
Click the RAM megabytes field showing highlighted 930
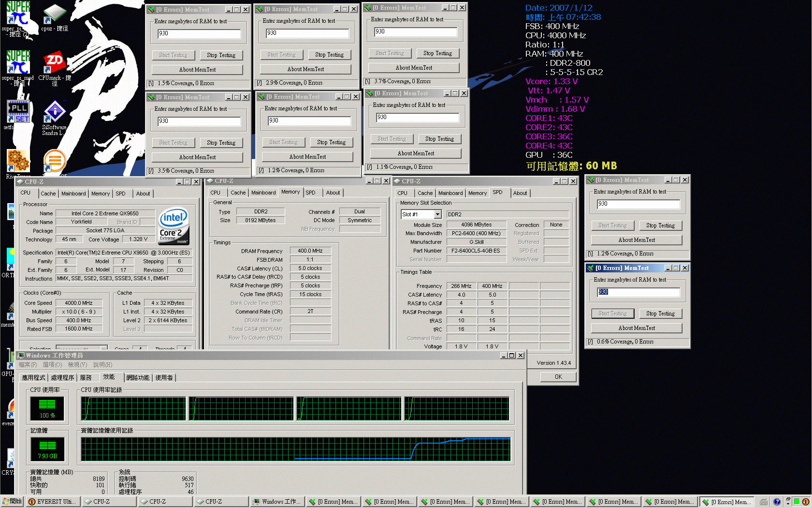pyautogui.click(x=638, y=292)
